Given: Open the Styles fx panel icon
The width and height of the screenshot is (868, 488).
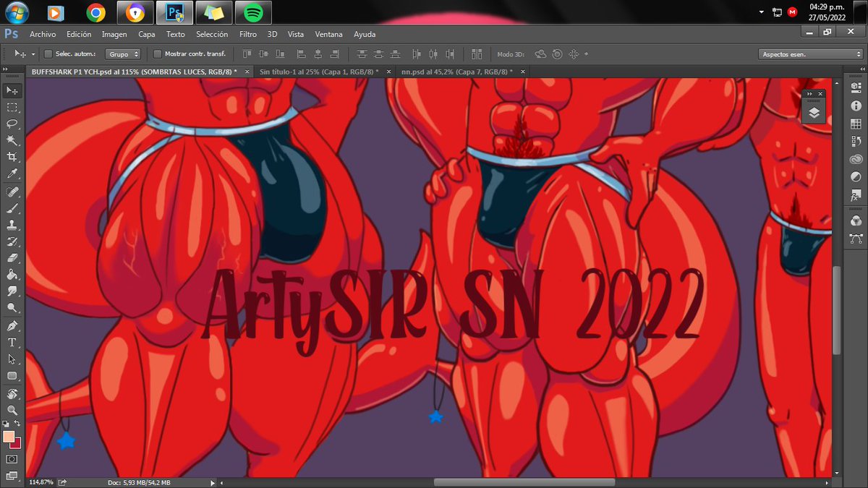Looking at the screenshot, I should [856, 196].
